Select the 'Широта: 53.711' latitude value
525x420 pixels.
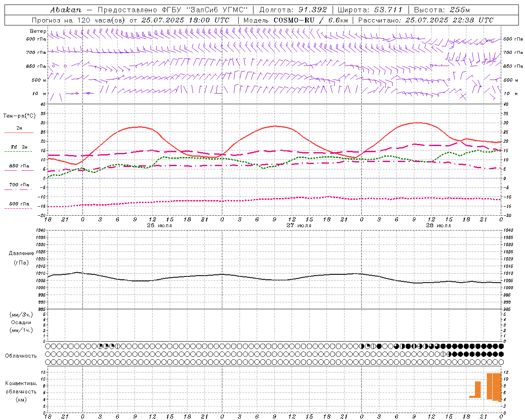370,9
